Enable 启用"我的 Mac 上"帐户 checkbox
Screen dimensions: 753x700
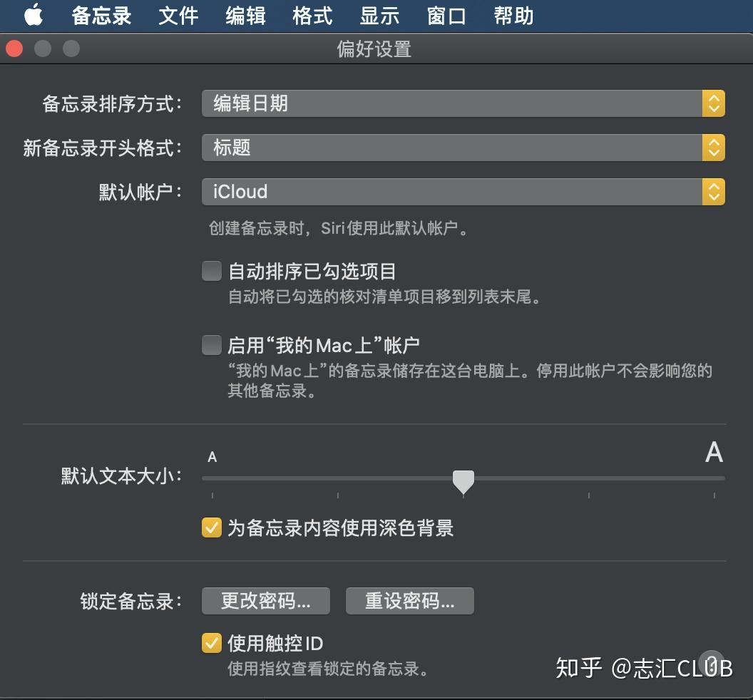[212, 345]
